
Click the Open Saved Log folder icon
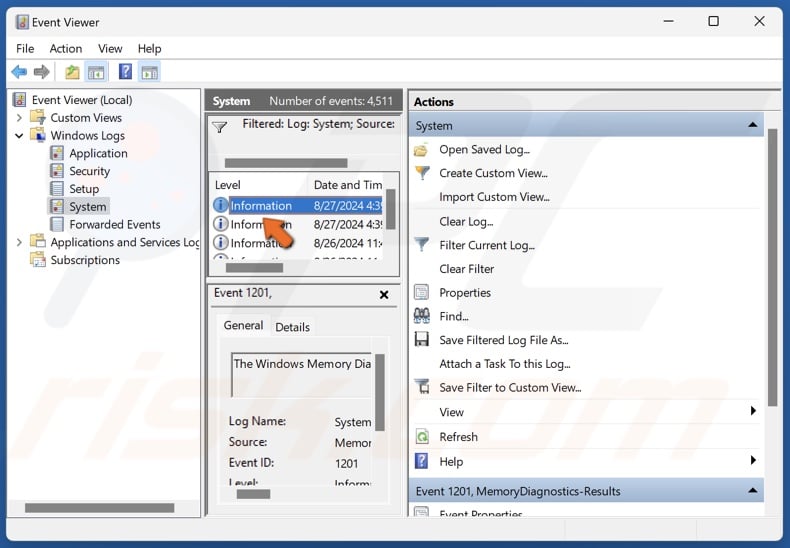click(x=421, y=150)
